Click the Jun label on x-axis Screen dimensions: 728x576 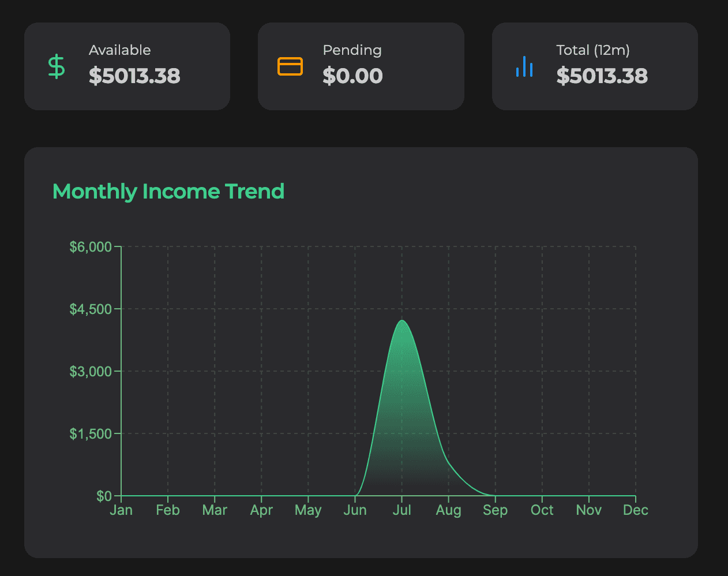click(355, 510)
